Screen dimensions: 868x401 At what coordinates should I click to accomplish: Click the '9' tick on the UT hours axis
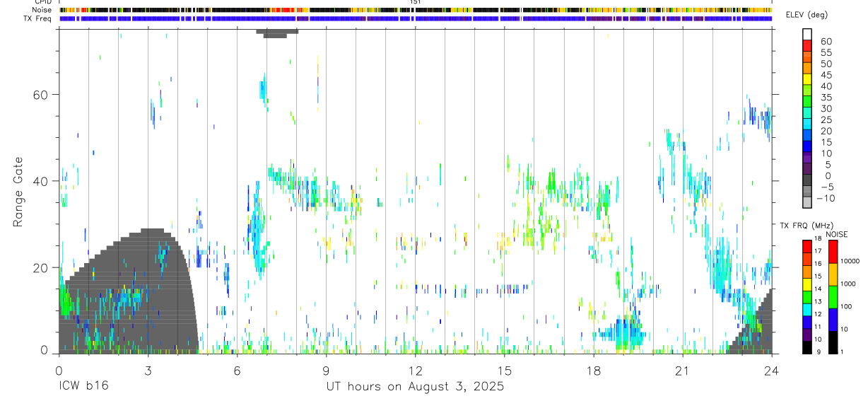point(326,371)
